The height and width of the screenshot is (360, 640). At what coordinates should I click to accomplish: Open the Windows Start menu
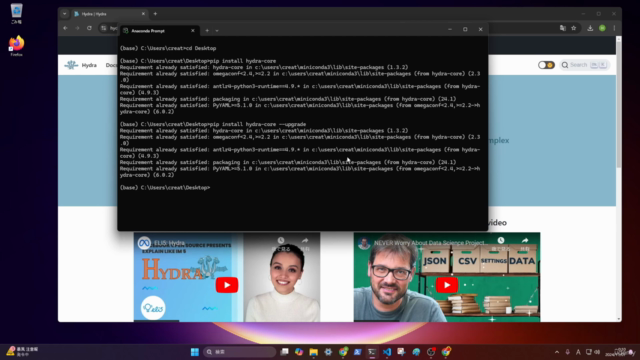coord(195,352)
